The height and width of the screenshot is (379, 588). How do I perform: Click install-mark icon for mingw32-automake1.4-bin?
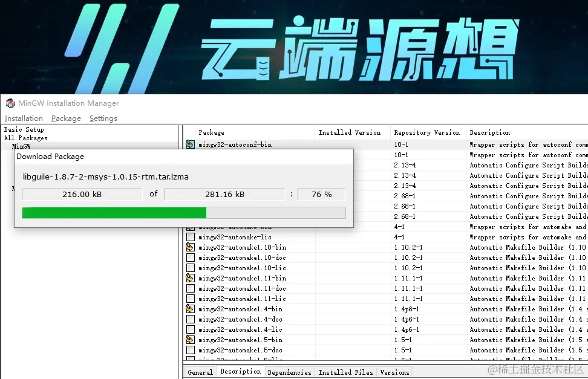pos(190,308)
